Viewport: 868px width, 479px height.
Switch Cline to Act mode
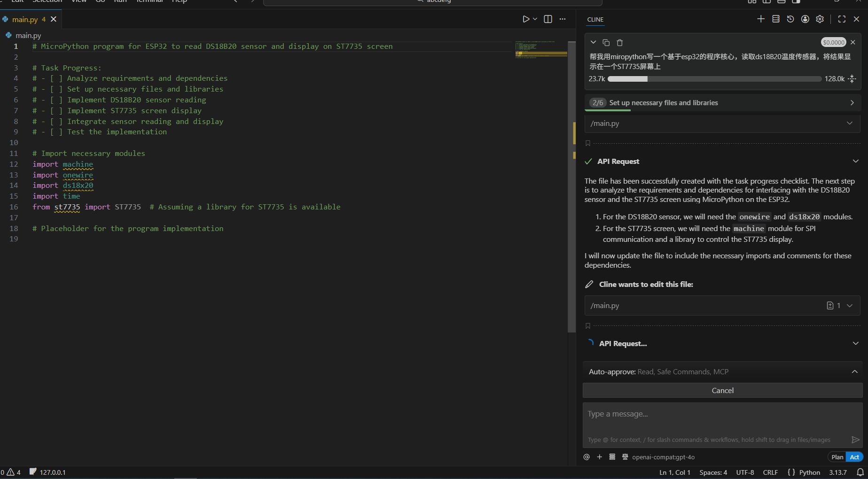point(854,457)
